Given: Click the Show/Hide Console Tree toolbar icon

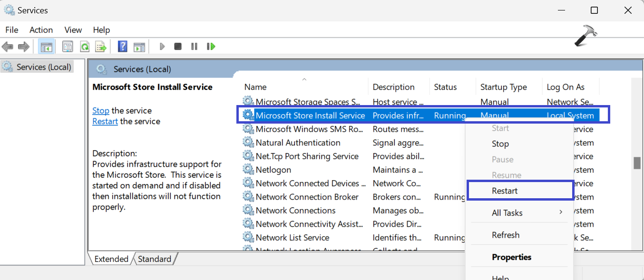Looking at the screenshot, I should coord(46,47).
